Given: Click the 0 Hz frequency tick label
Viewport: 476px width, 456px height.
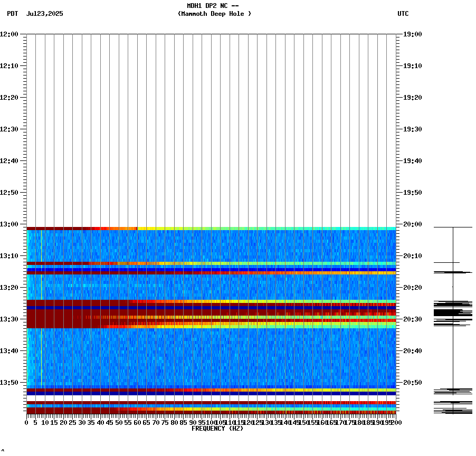Looking at the screenshot, I should (x=25, y=423).
